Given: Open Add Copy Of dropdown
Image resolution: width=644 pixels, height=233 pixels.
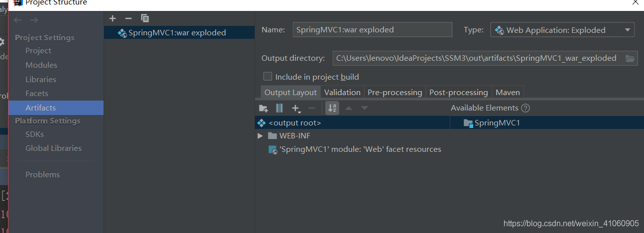Looking at the screenshot, I should tap(297, 109).
